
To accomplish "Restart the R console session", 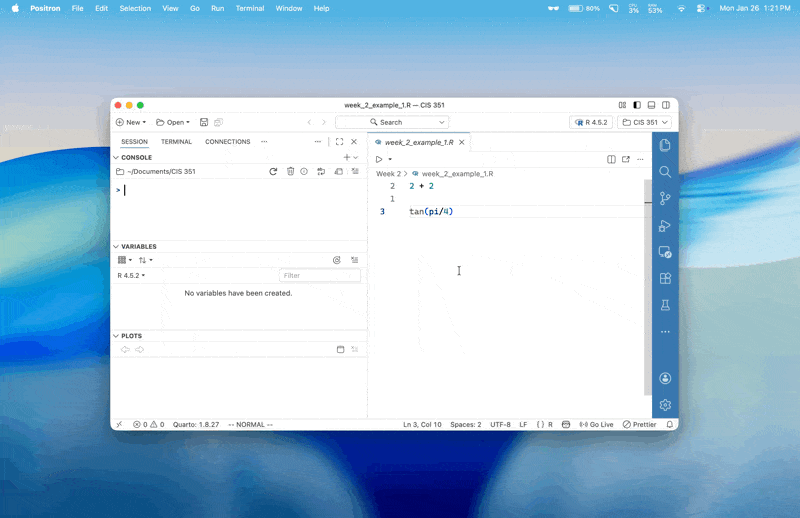I will (273, 171).
